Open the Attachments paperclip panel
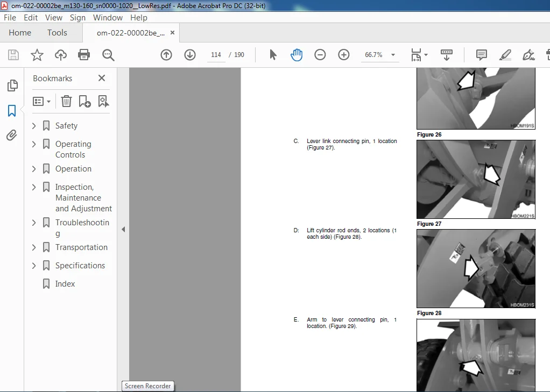This screenshot has width=550, height=392. click(12, 135)
